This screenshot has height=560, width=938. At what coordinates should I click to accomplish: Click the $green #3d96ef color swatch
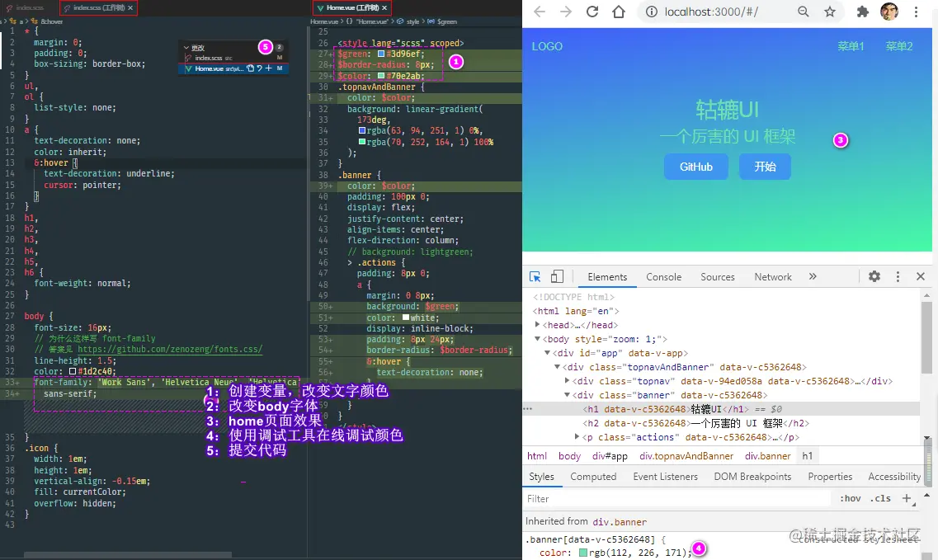point(381,54)
